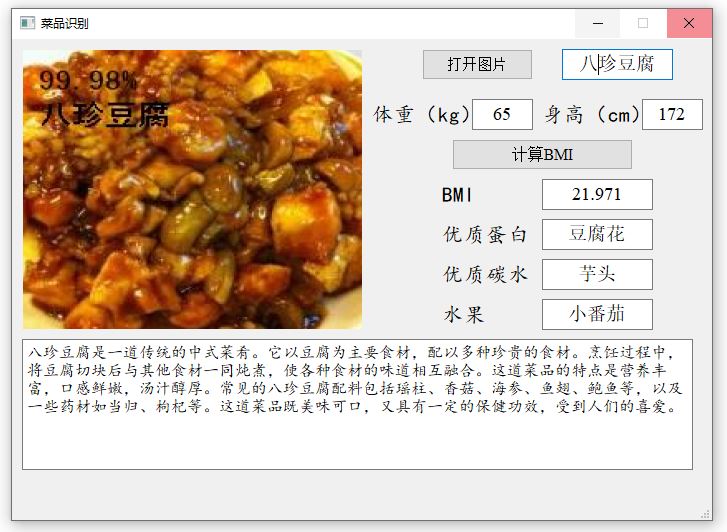Focus the height input showing 172

[672, 114]
